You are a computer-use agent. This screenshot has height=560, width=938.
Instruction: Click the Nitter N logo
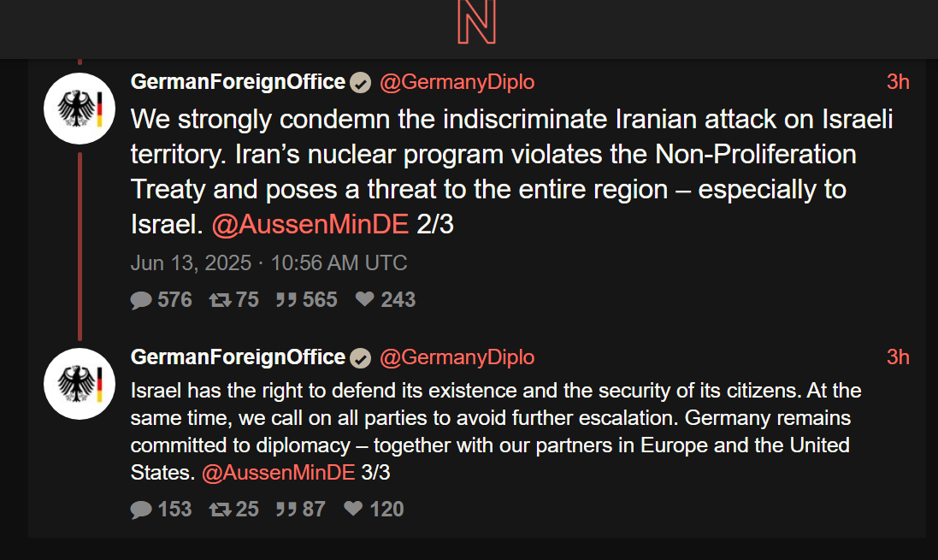point(477,22)
